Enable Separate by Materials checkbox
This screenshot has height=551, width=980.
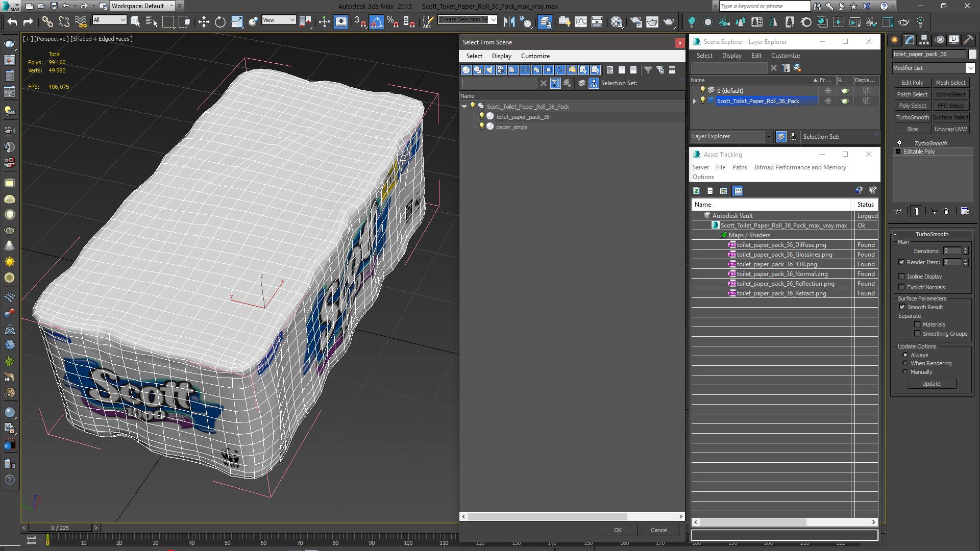(x=917, y=324)
